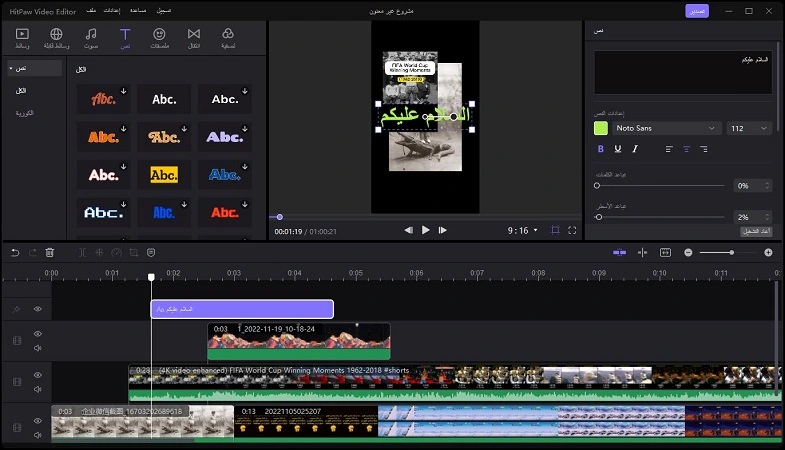The image size is (785, 450).
Task: Step back one frame in preview
Action: tap(409, 230)
